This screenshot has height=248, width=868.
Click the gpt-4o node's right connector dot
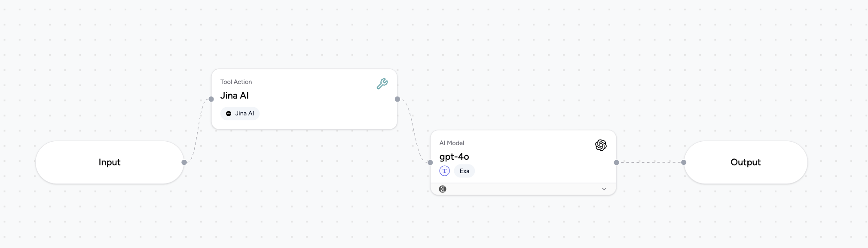[x=616, y=162]
